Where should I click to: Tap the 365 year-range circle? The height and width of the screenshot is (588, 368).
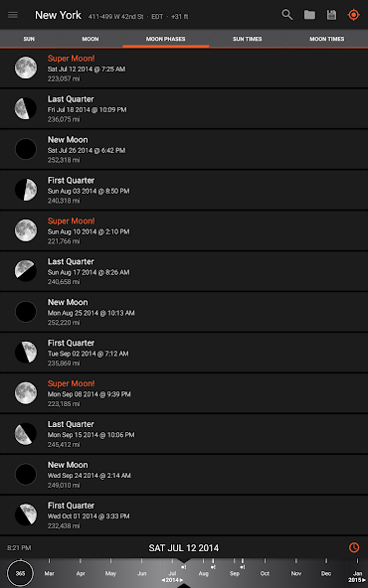coord(20,573)
